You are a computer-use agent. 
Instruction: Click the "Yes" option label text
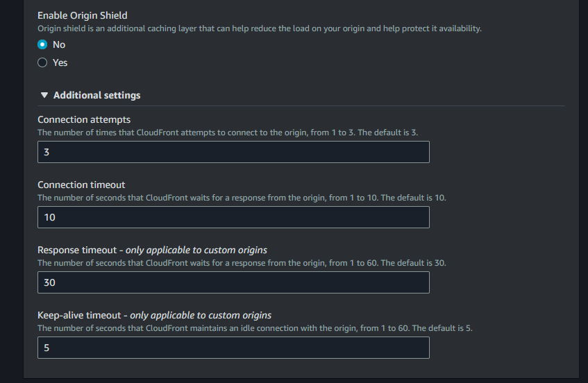coord(60,62)
